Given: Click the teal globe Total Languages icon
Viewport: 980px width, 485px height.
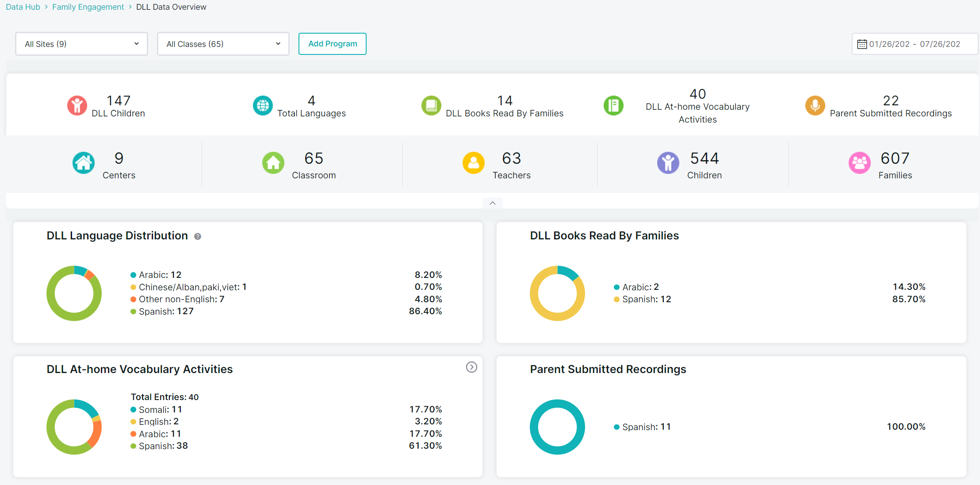Looking at the screenshot, I should click(263, 106).
